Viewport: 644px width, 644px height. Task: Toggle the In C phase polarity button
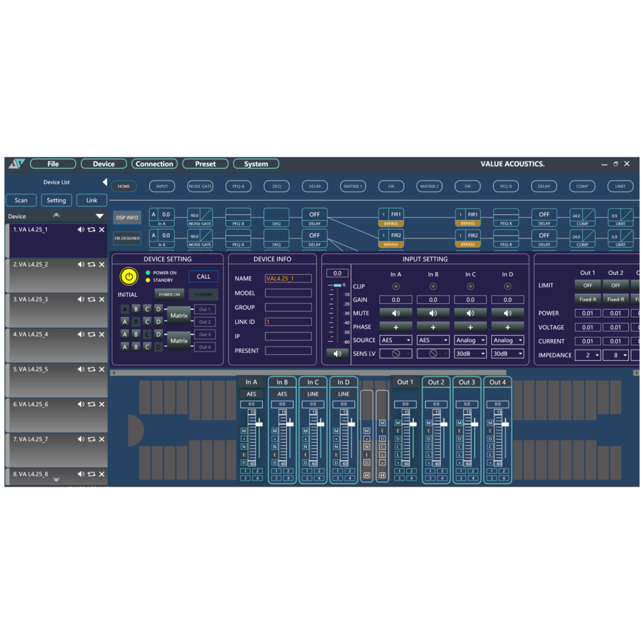470,327
